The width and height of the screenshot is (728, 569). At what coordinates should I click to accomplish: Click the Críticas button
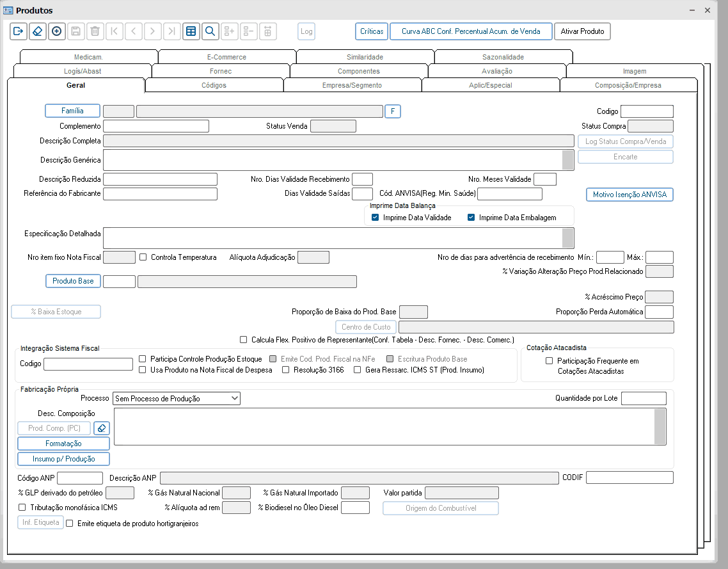372,31
